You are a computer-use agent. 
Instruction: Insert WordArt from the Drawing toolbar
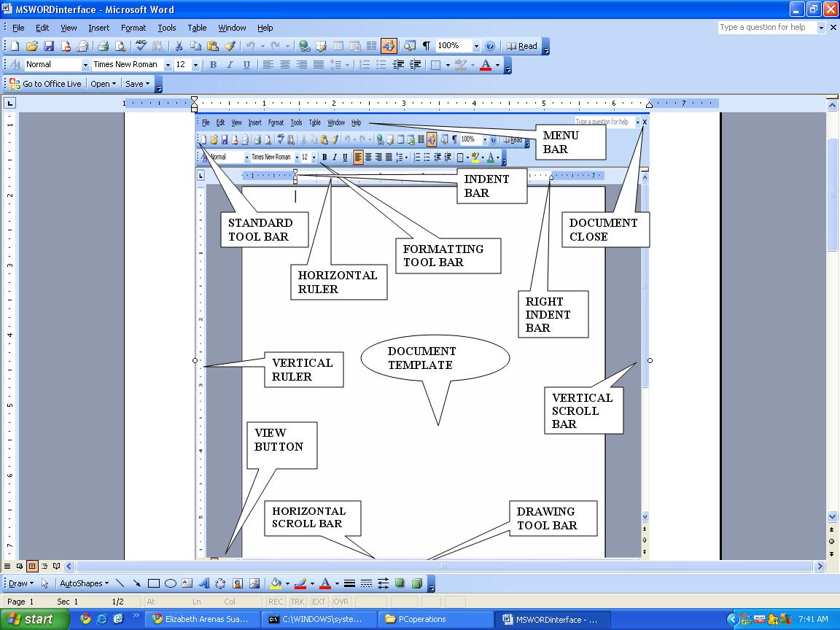(x=205, y=583)
